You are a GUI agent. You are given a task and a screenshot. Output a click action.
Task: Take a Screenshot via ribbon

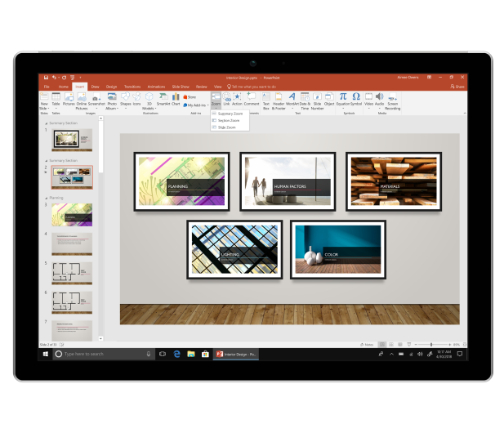tap(96, 100)
